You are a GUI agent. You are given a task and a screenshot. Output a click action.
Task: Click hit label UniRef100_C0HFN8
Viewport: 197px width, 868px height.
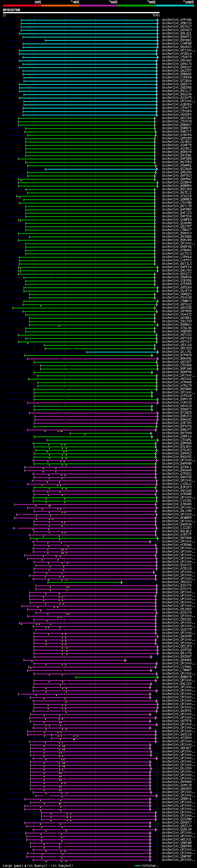(x=177, y=43)
